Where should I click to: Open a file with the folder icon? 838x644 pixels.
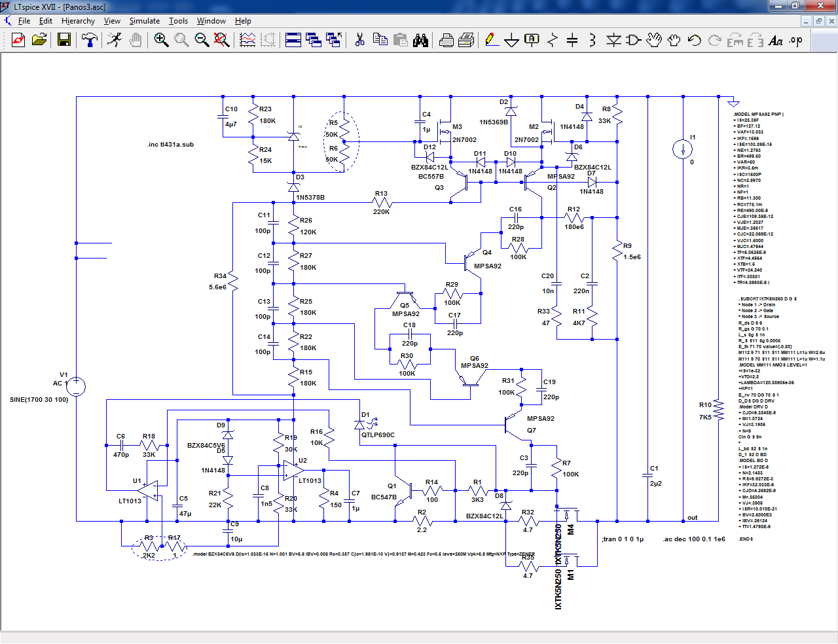pyautogui.click(x=39, y=41)
